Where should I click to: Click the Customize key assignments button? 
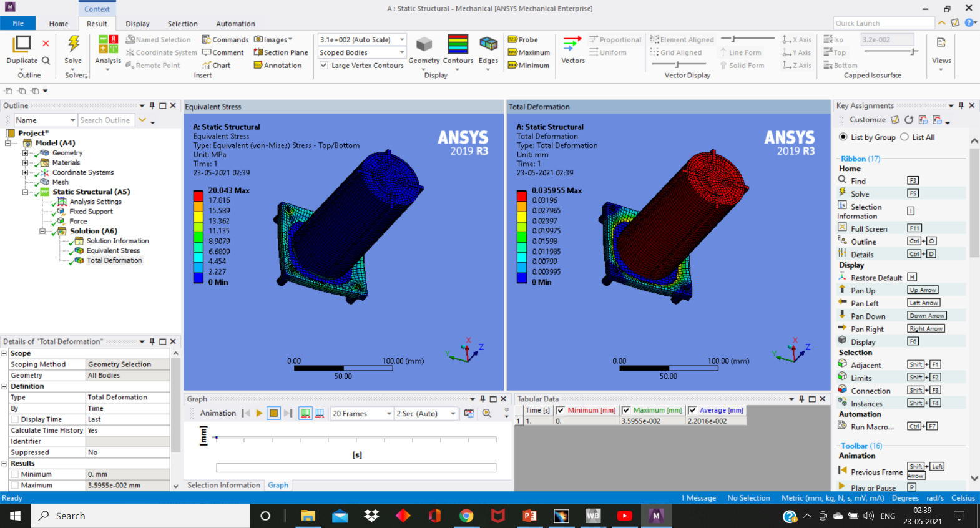pos(867,120)
